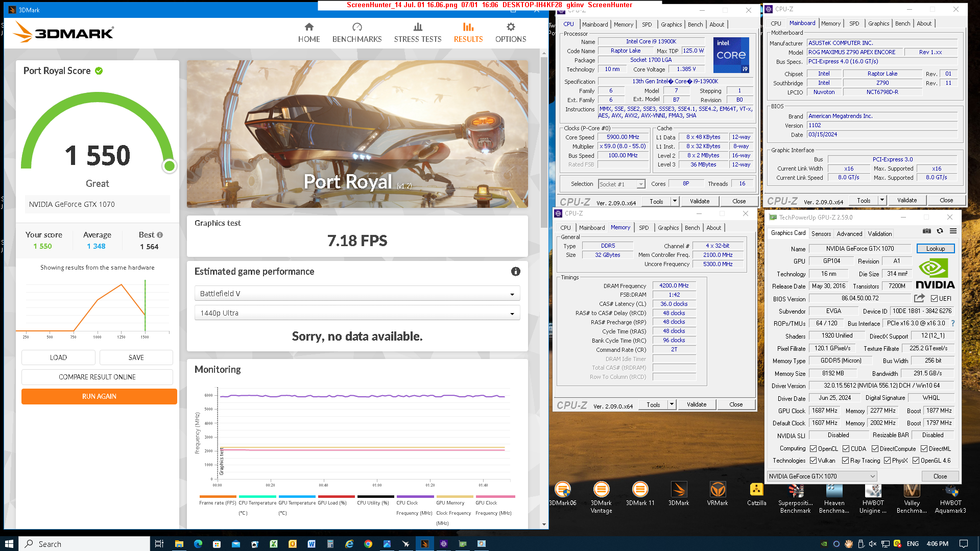Open the VRMark desktop shortcut
This screenshot has height=551, width=980.
coord(718,494)
